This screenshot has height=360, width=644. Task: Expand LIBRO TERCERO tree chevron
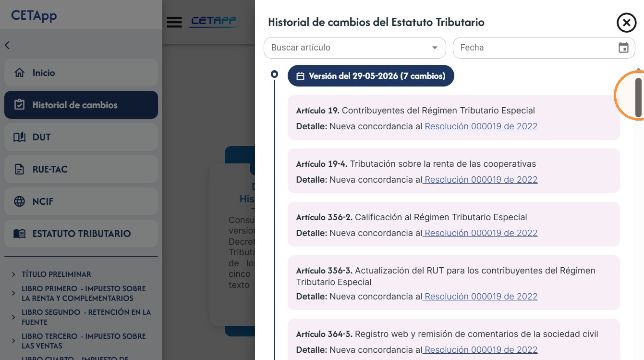click(13, 341)
